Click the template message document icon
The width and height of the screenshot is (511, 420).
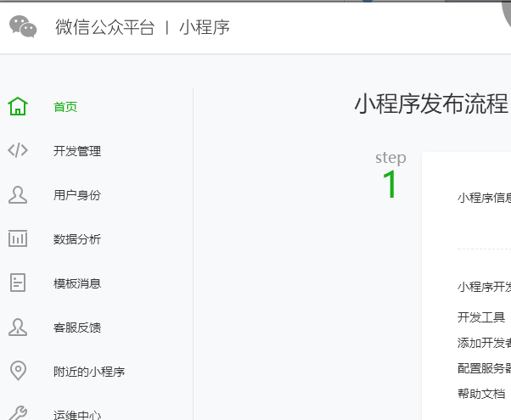[18, 283]
